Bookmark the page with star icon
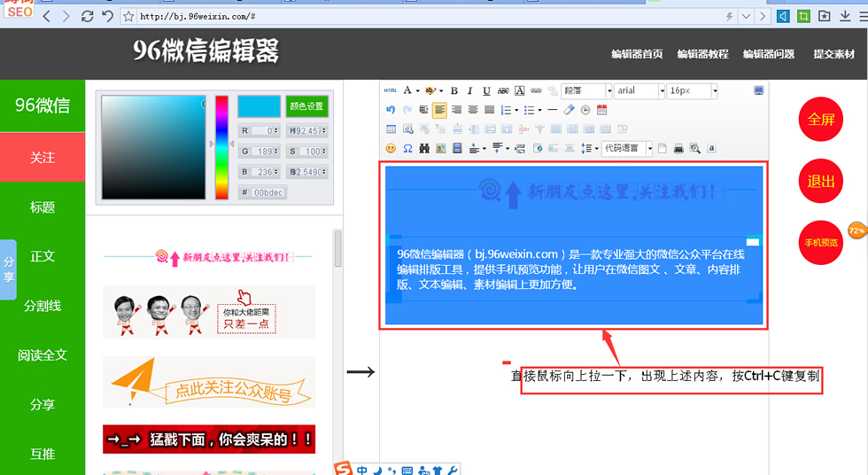Image resolution: width=868 pixels, height=475 pixels. 128,17
